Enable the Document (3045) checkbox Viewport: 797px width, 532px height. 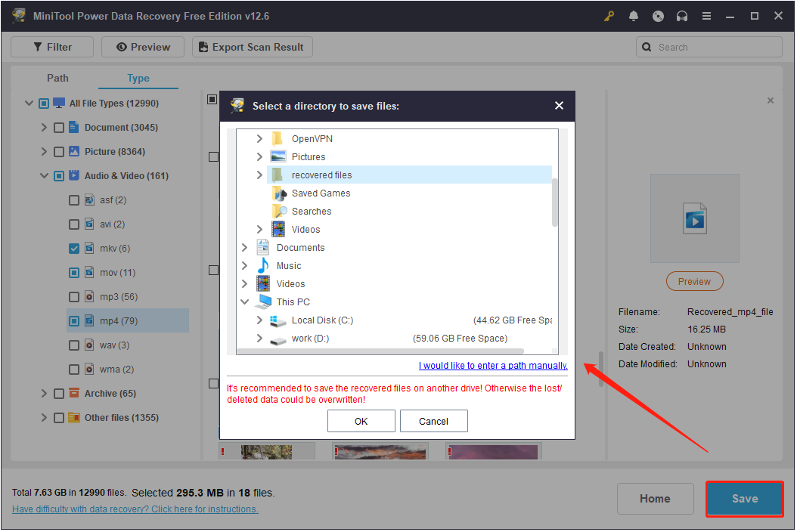[x=59, y=128]
